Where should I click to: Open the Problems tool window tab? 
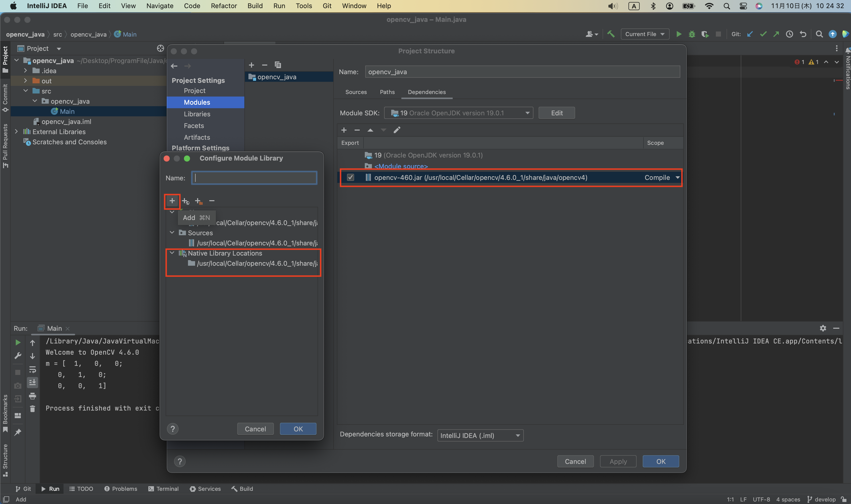(x=121, y=489)
